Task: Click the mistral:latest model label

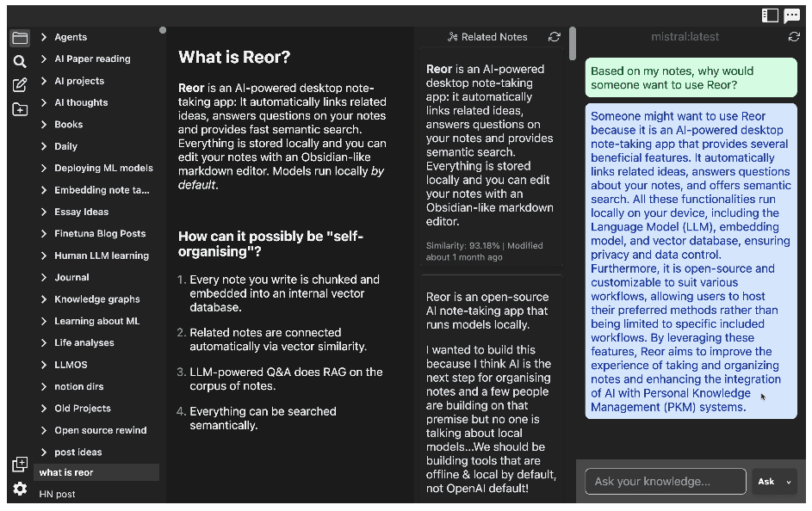Action: [x=685, y=37]
